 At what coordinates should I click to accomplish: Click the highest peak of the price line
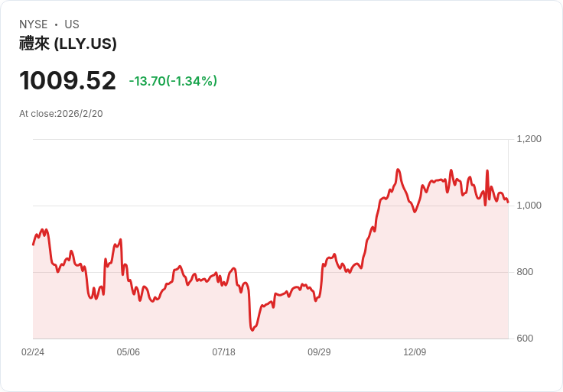[x=398, y=170]
